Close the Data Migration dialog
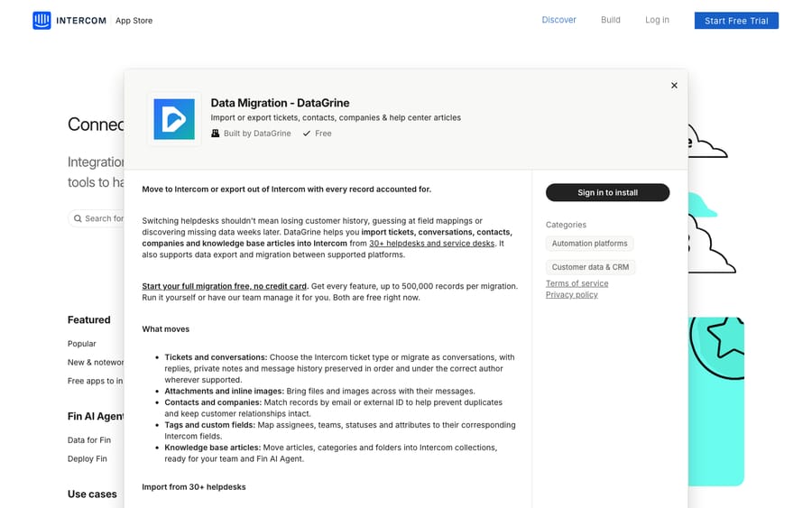 click(674, 86)
